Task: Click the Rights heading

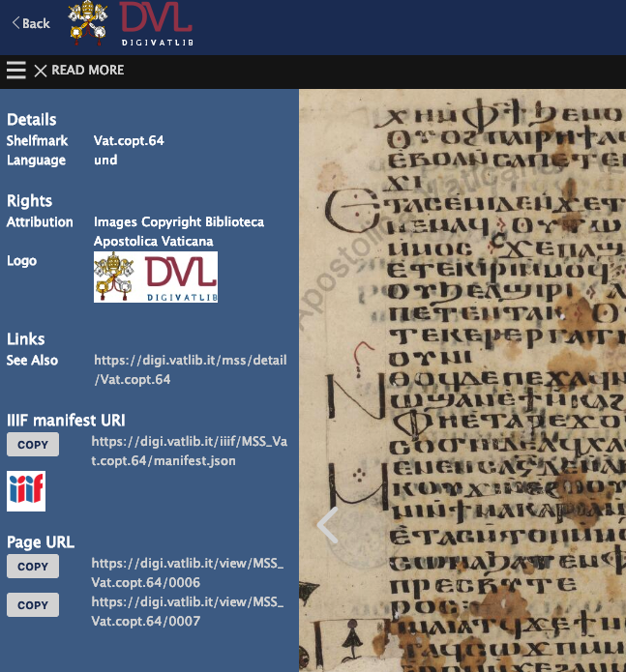Action: point(29,201)
